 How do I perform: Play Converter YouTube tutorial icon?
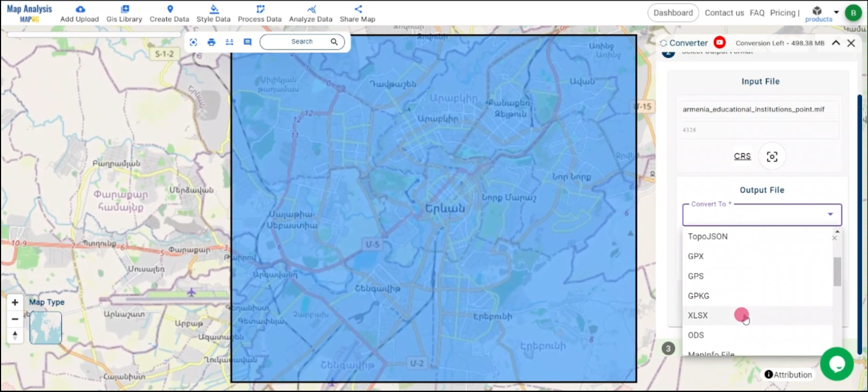pos(720,42)
